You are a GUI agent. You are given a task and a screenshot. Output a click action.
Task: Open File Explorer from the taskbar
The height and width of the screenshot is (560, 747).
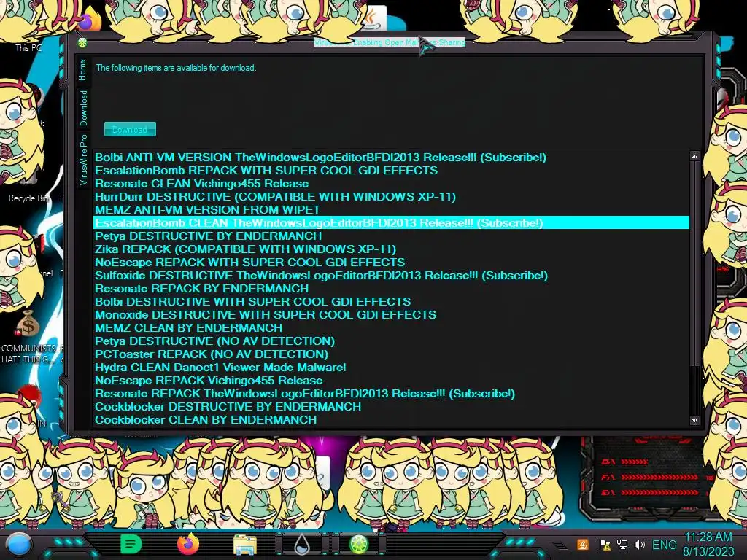point(245,545)
